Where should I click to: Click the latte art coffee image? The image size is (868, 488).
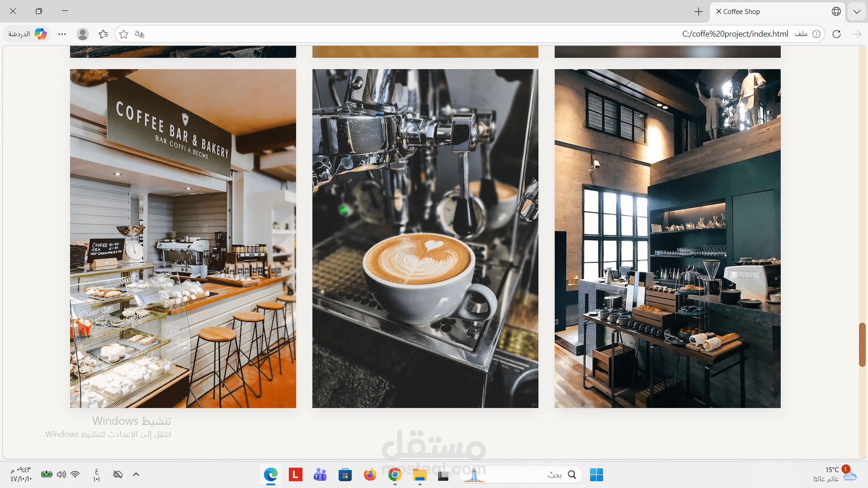pyautogui.click(x=425, y=238)
